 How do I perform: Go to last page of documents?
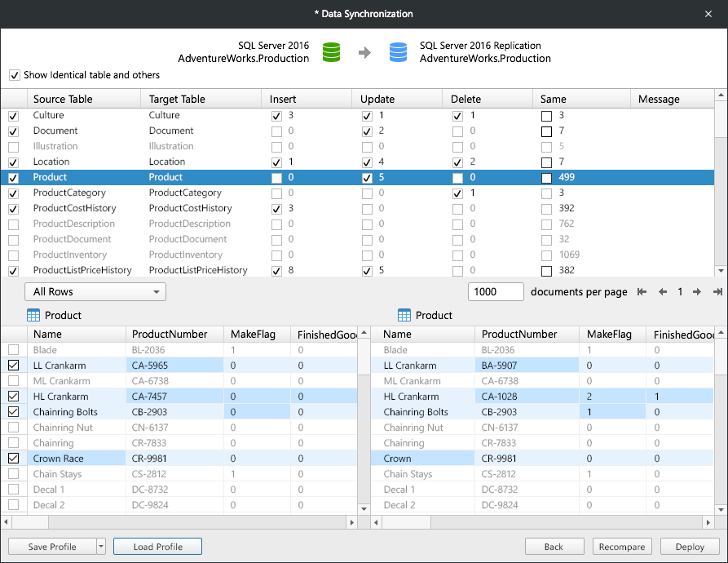click(x=717, y=292)
